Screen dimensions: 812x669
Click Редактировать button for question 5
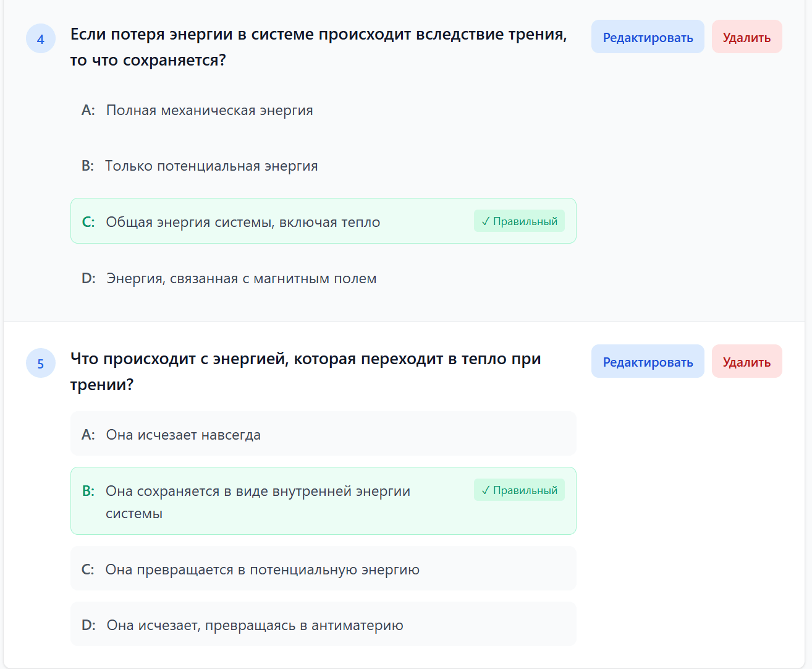tap(647, 362)
